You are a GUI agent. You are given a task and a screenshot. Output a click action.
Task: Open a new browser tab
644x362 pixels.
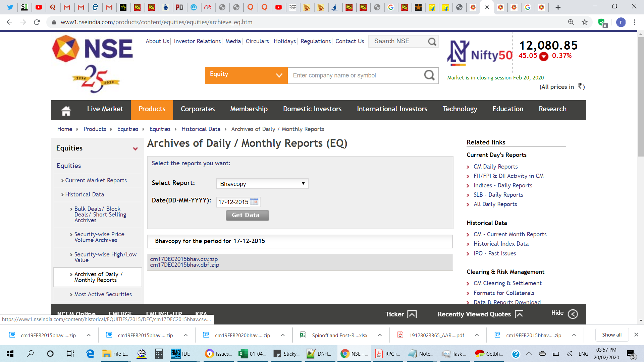pos(558,7)
